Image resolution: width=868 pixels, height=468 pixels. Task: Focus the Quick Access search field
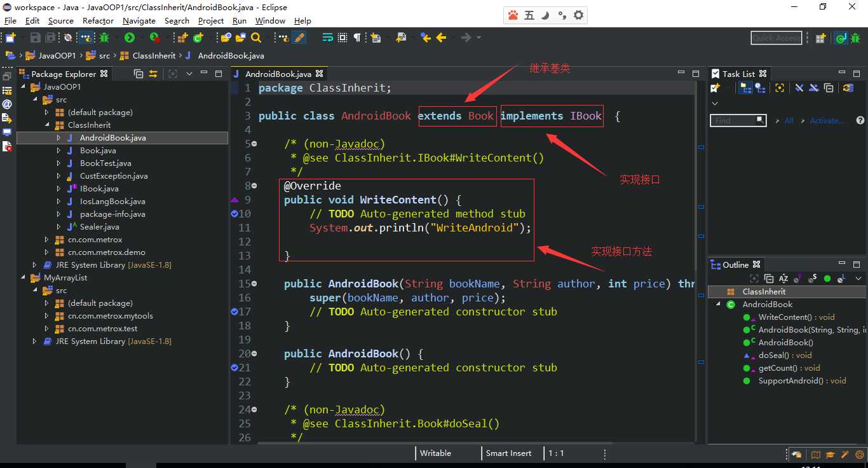tap(776, 38)
